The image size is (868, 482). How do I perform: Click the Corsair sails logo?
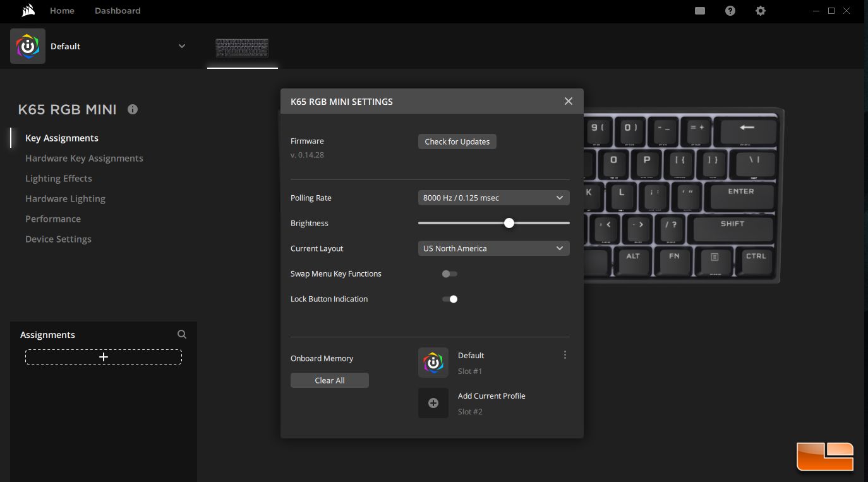27,10
